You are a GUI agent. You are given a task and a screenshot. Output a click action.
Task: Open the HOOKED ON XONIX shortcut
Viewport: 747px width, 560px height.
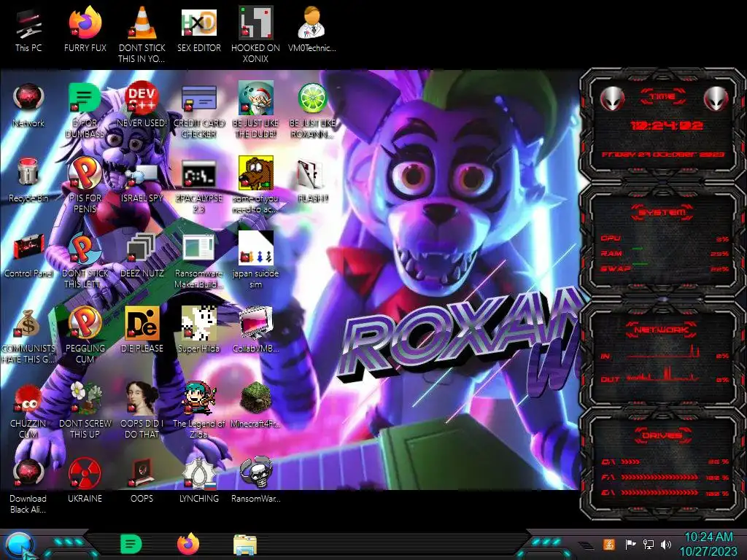255,34
